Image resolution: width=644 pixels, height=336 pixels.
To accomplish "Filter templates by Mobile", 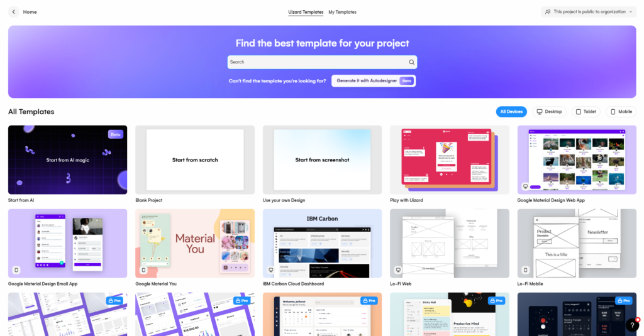I will [621, 112].
